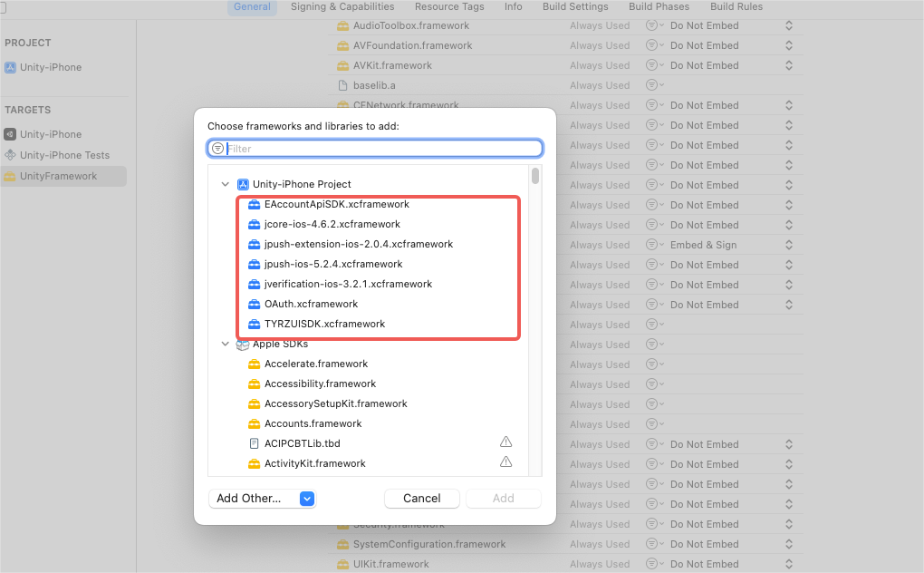Click UnityFramework target toolbox icon
Viewport: 924px width, 573px height.
point(10,176)
